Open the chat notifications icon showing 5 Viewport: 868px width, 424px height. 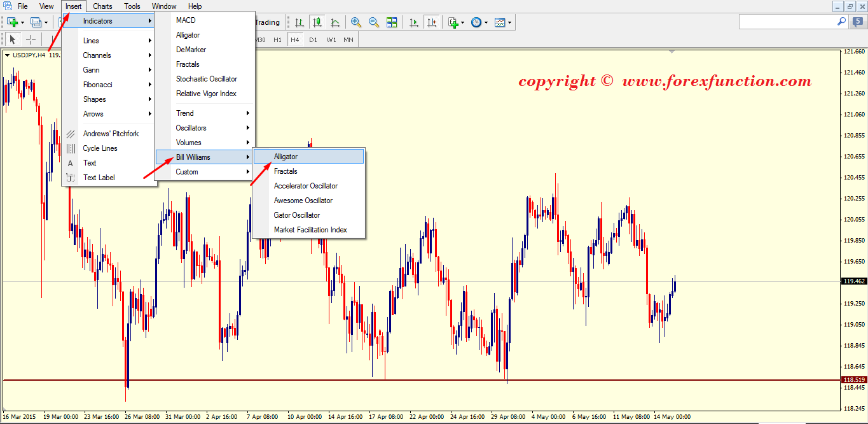858,22
